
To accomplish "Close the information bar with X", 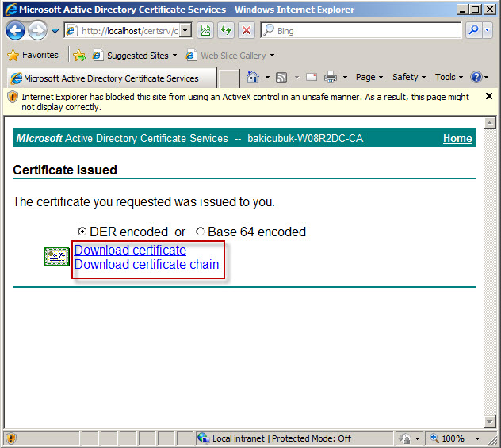I will pyautogui.click(x=489, y=96).
